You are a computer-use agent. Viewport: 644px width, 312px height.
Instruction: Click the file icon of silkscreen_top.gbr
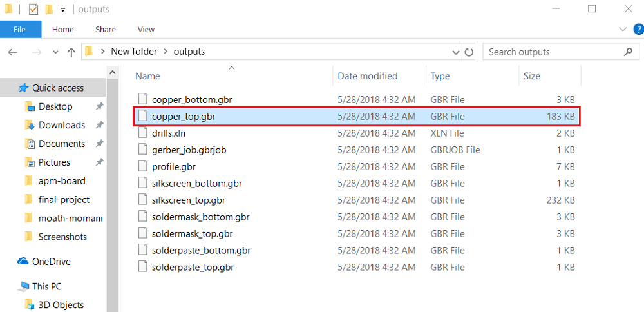click(142, 200)
